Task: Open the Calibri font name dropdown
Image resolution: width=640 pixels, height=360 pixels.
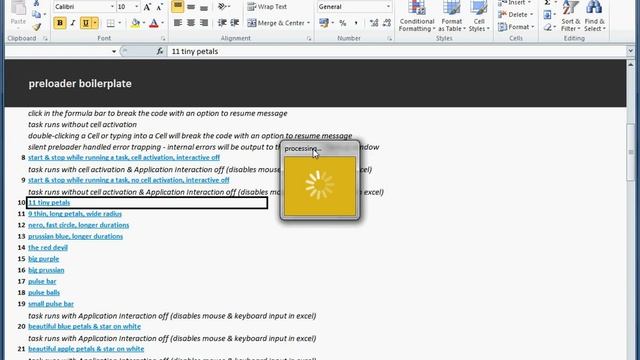Action: pyautogui.click(x=112, y=7)
